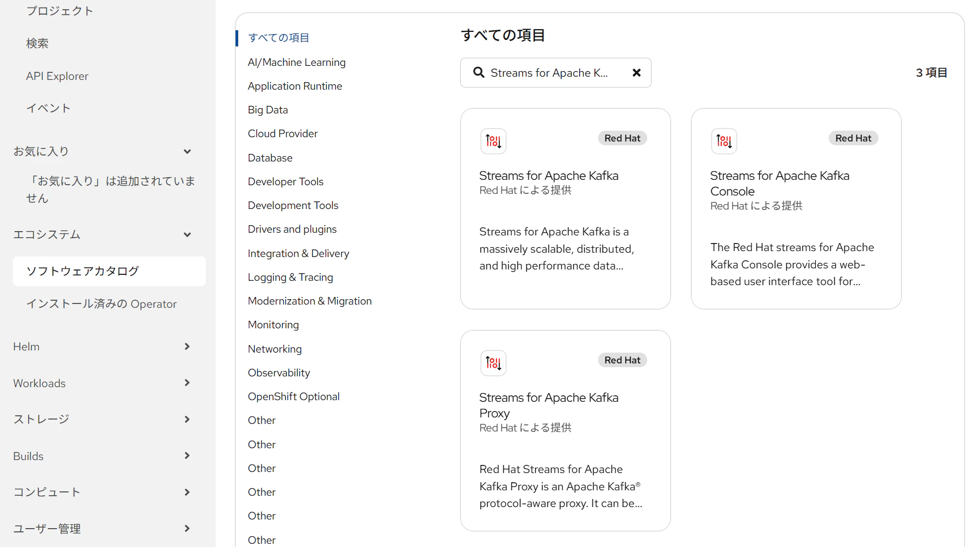Collapse the お気に入り section chevron

click(x=187, y=152)
